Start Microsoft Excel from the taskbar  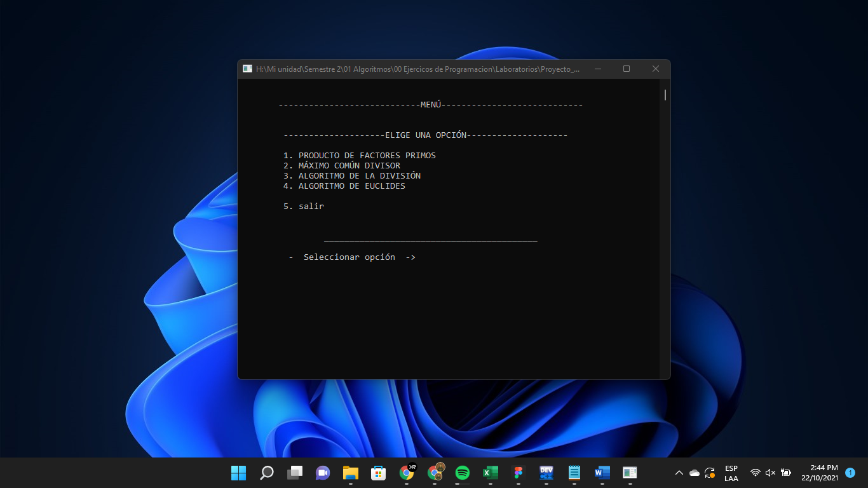(x=490, y=473)
